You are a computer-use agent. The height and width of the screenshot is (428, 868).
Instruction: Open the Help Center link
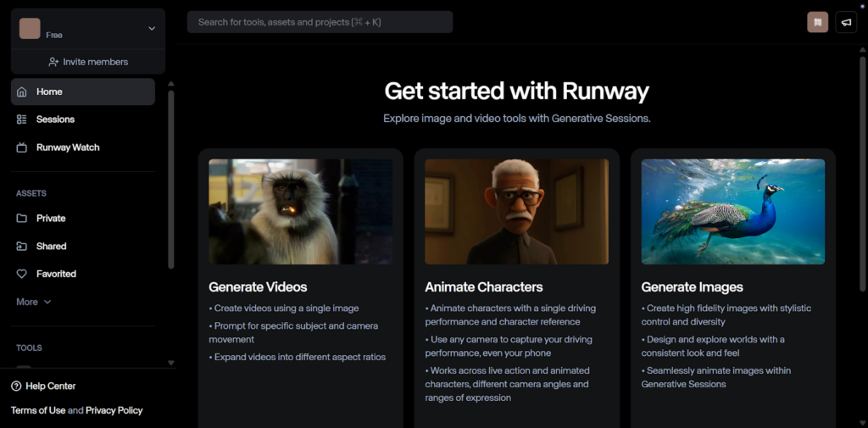pos(43,386)
